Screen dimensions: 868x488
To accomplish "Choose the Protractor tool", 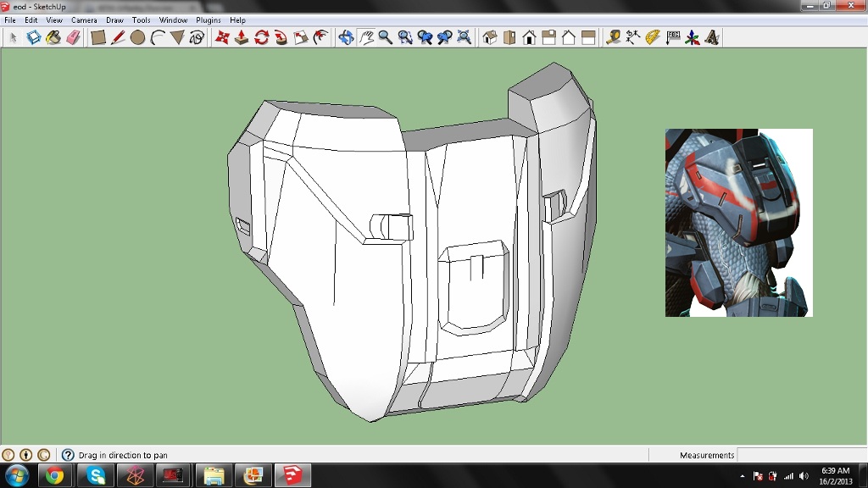I will 653,37.
